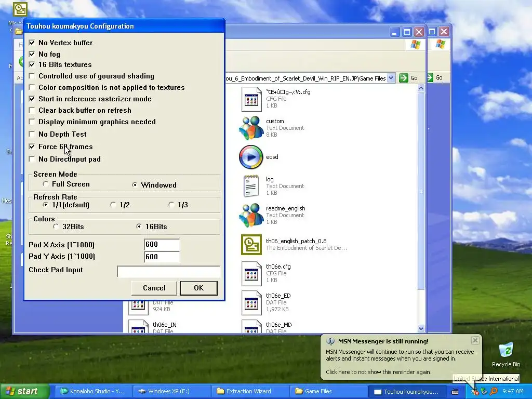Select Full Screen mode radio button
Viewport: 532px width, 399px height.
[x=46, y=184]
